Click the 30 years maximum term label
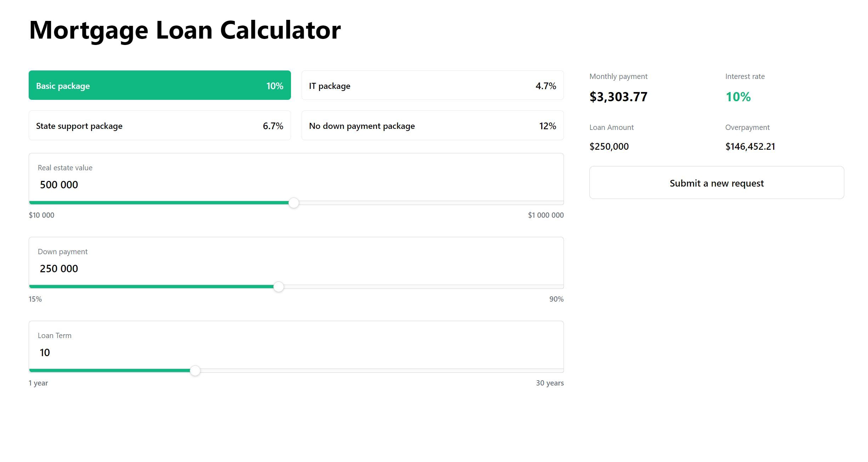The height and width of the screenshot is (462, 868). tap(549, 383)
